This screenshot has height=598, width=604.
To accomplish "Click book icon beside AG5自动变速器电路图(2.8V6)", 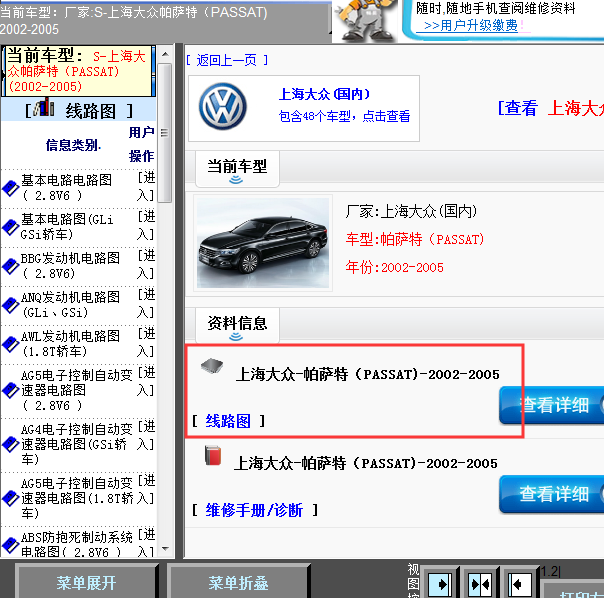I will click(11, 391).
